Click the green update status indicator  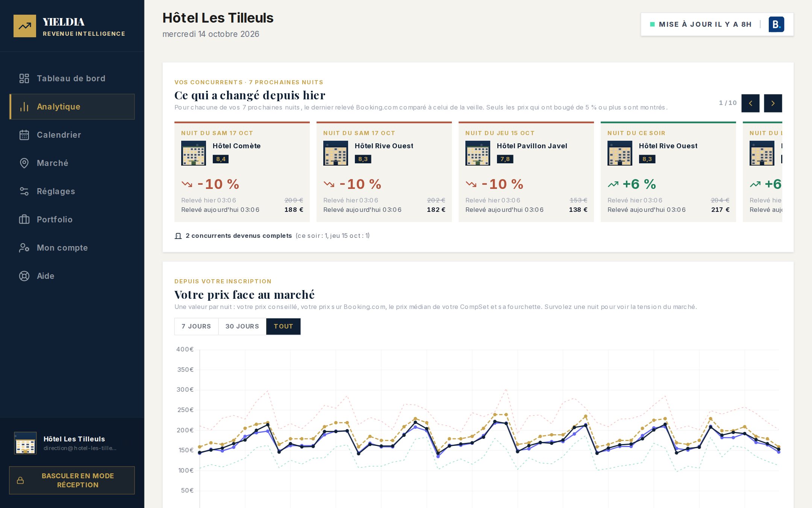click(652, 24)
